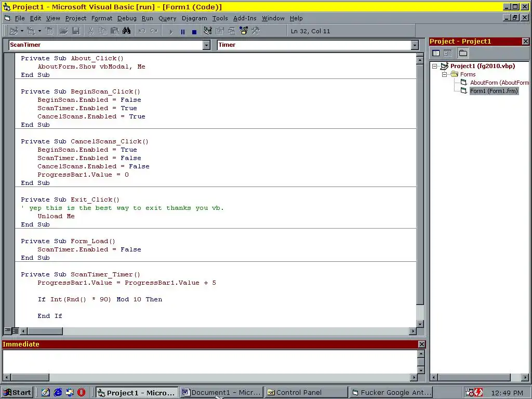Open the Form Layout Window icon
Viewport: 532px width, 399px height.
tap(232, 31)
